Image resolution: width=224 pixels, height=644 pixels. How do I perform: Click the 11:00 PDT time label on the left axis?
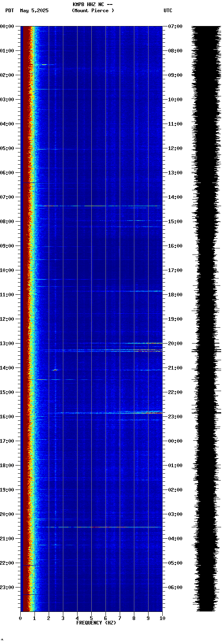[7, 295]
